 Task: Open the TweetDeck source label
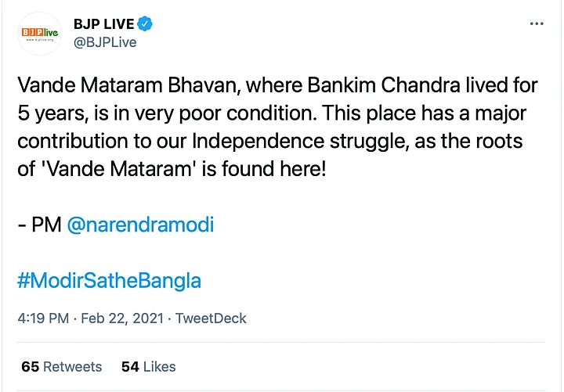(211, 318)
